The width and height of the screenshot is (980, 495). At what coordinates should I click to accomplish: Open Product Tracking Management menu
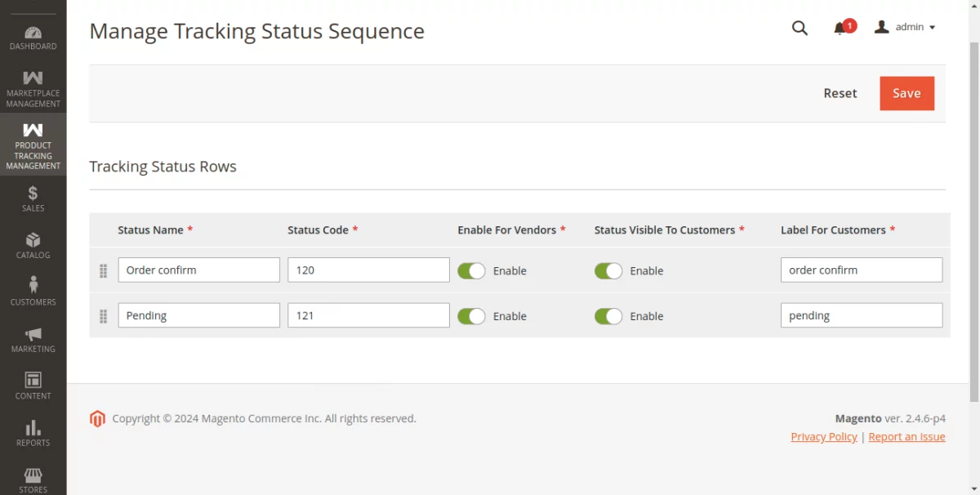pyautogui.click(x=33, y=145)
